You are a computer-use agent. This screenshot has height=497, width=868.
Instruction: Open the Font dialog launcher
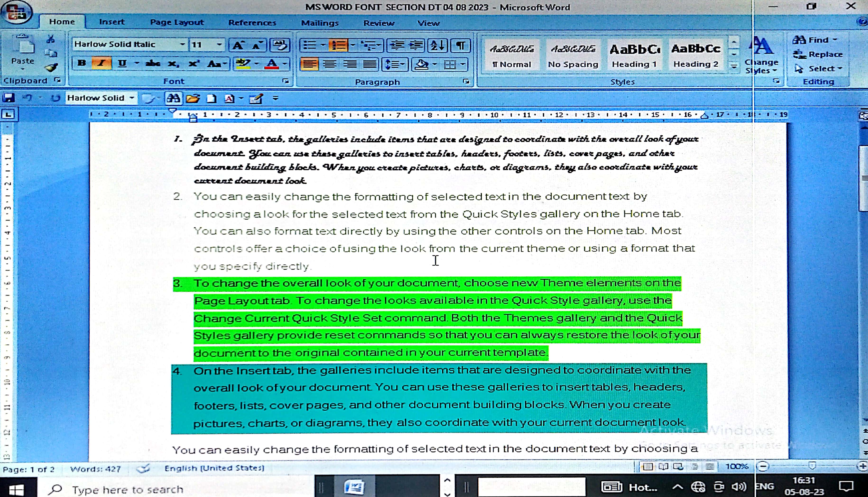(x=285, y=81)
